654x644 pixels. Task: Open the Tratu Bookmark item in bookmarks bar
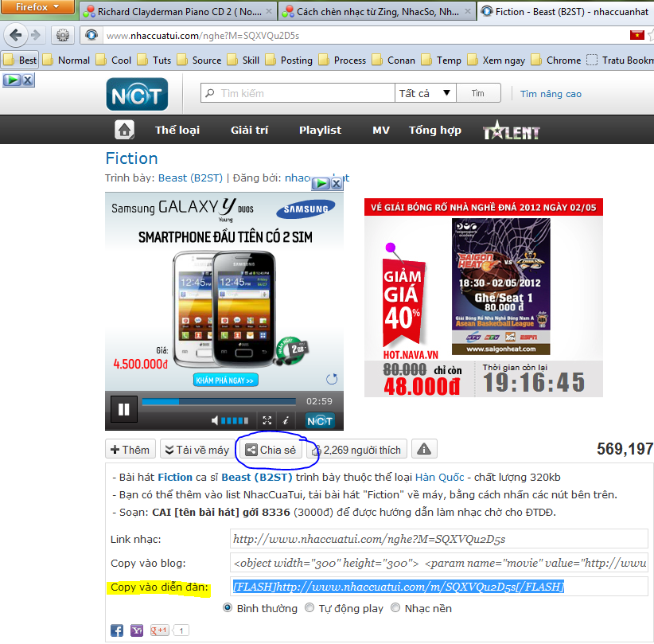[x=620, y=60]
